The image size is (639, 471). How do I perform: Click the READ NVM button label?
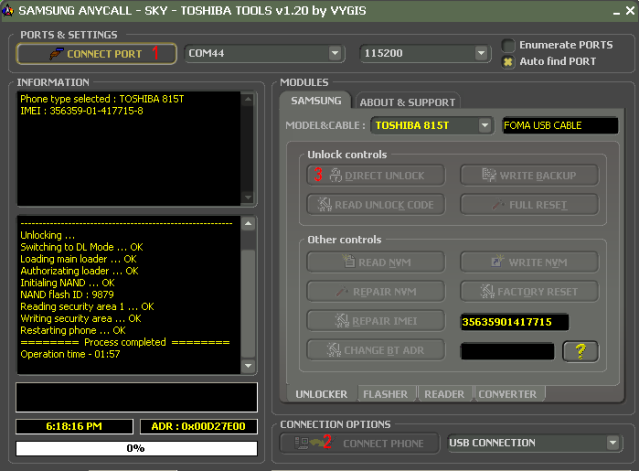pyautogui.click(x=384, y=262)
